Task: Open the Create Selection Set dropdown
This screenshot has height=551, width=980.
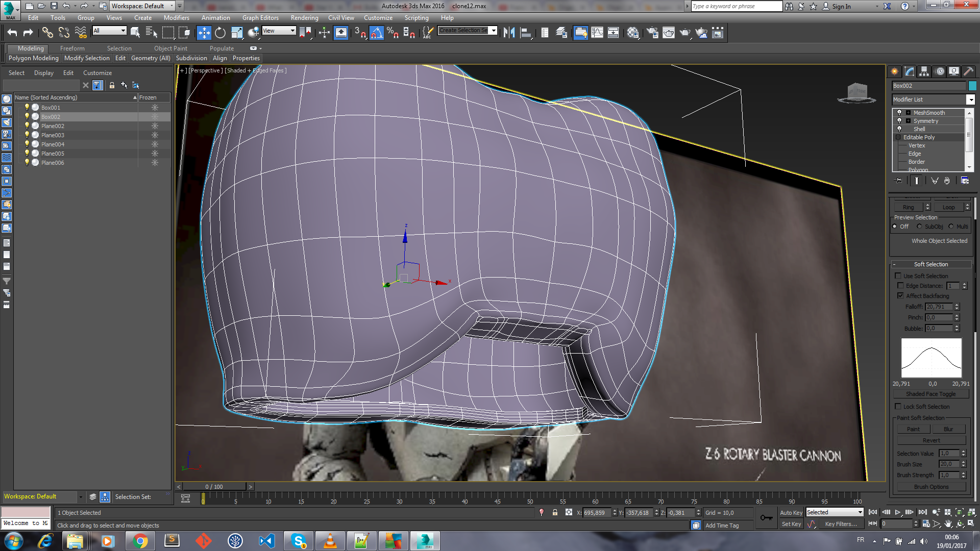Action: coord(468,31)
